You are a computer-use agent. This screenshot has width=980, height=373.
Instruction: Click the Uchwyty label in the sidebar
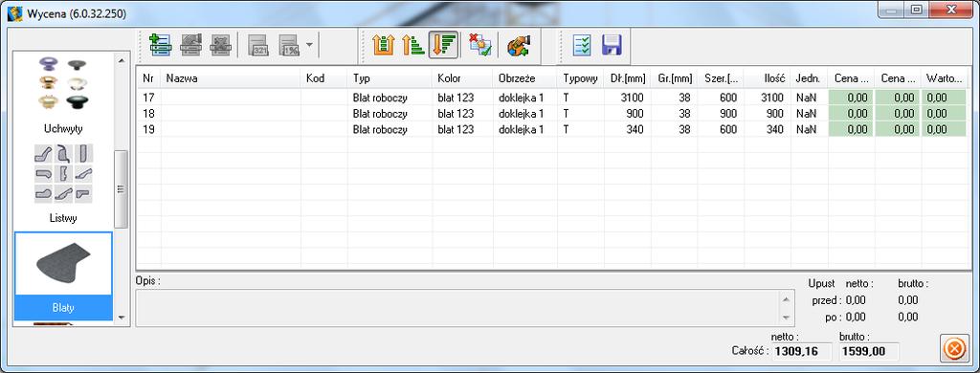63,129
